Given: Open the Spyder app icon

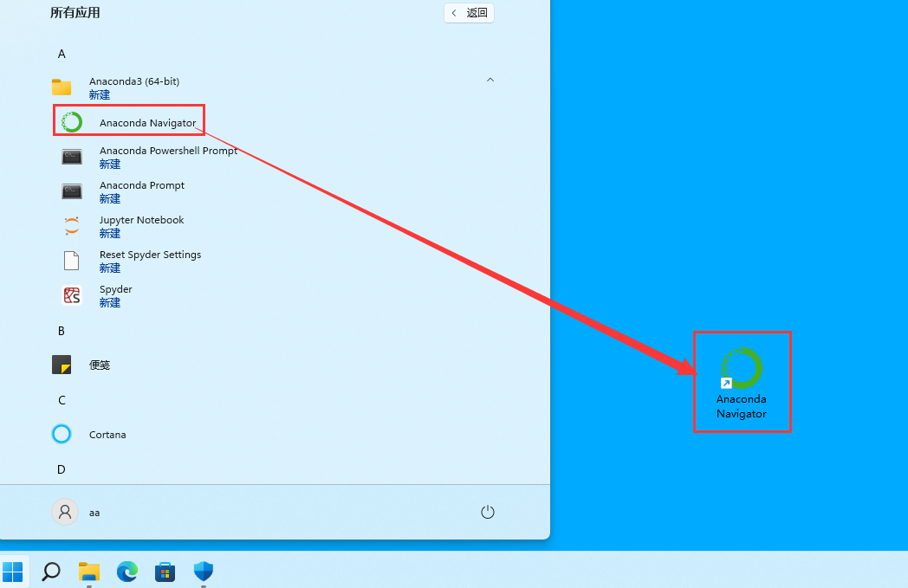Looking at the screenshot, I should [72, 295].
